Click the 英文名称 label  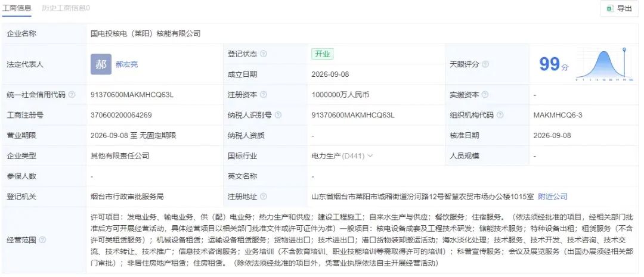[242, 176]
